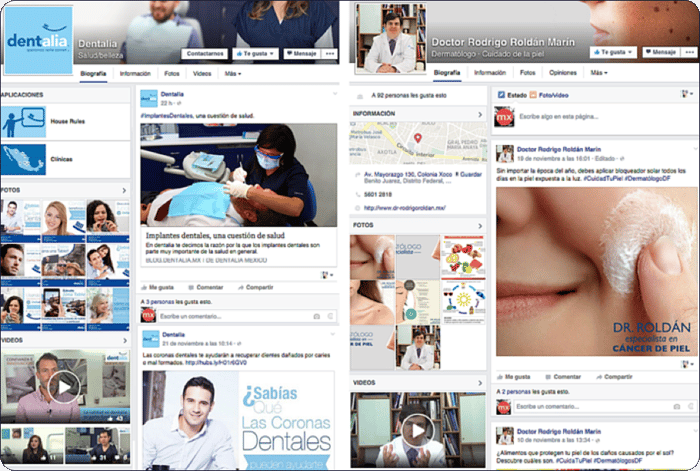
Task: Go to the Videos tab on Dentalia
Action: click(x=202, y=74)
